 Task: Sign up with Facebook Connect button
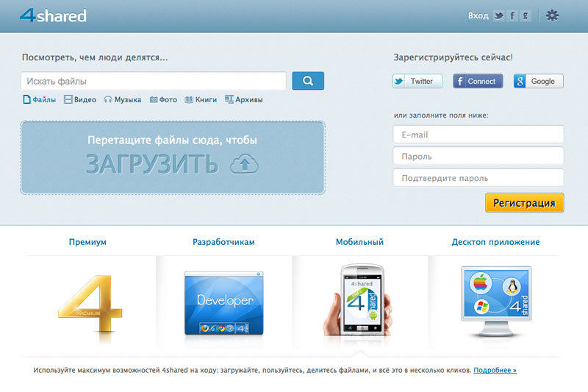pyautogui.click(x=478, y=81)
